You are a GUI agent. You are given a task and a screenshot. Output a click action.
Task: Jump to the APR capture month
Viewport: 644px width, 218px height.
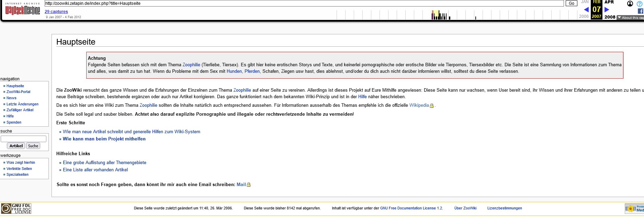point(609,2)
